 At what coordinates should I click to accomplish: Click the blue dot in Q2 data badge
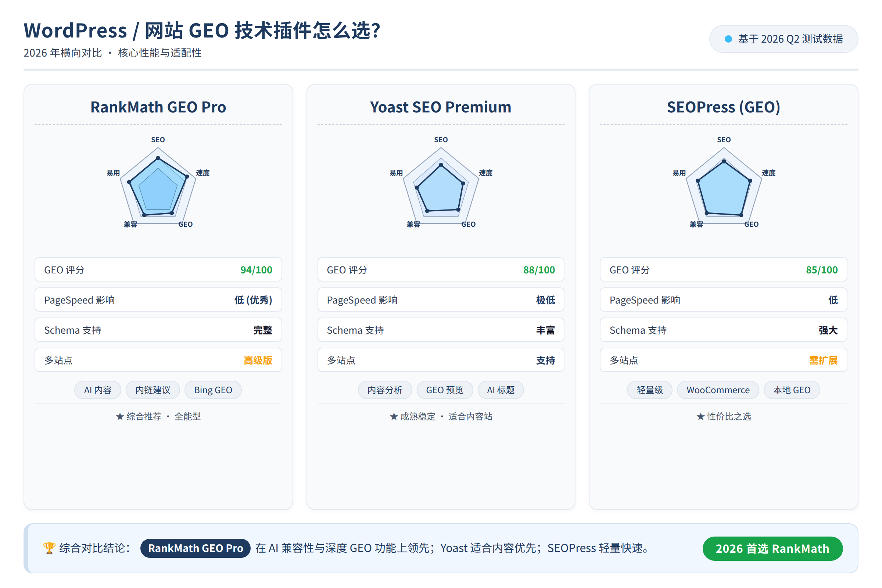[x=728, y=39]
